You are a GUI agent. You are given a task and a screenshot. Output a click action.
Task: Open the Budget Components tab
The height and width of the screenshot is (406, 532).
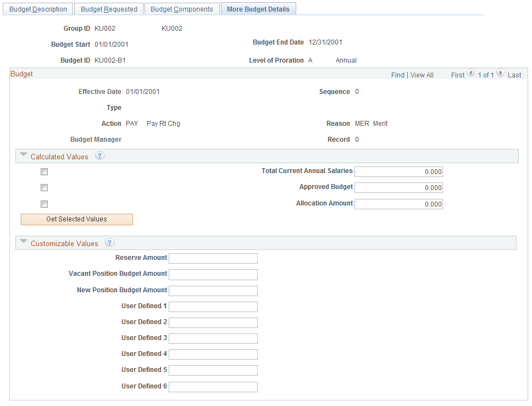[182, 8]
